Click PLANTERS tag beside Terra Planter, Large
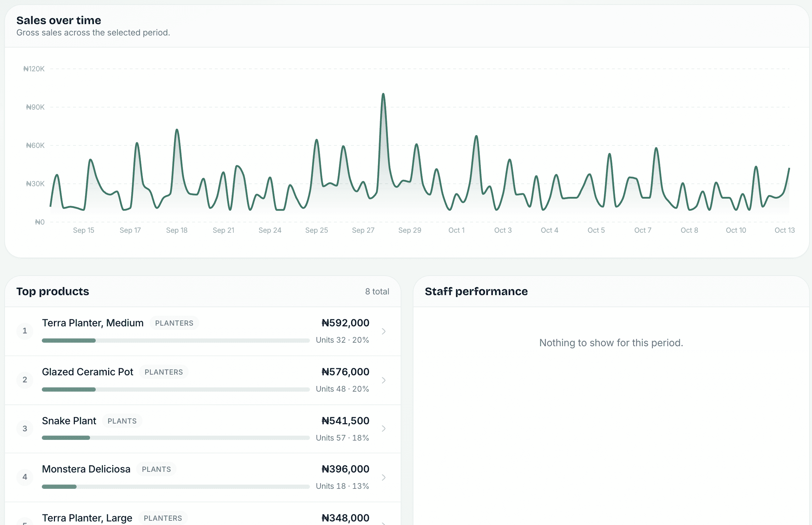Screen dimensions: 812x525 [x=163, y=518]
